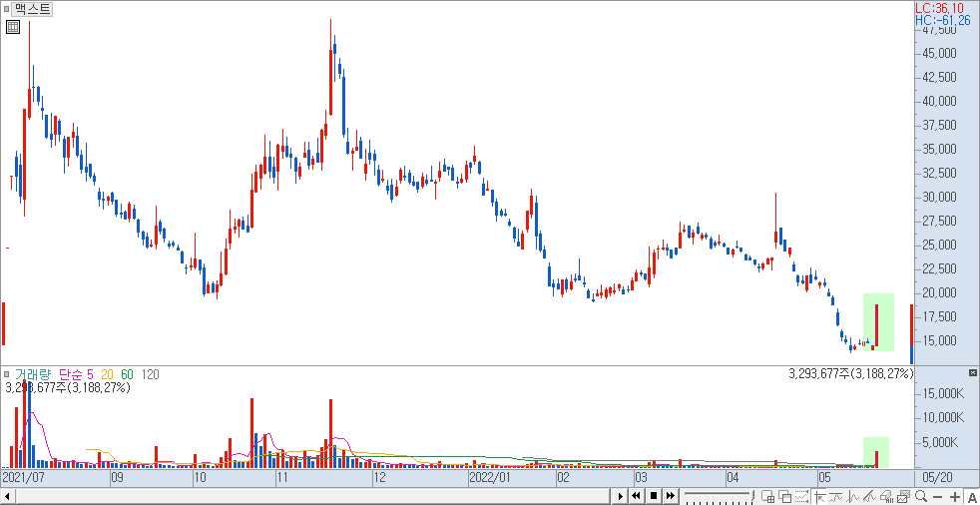Click the magnifying glass zoom icon
Image resolution: width=980 pixels, height=505 pixels.
(x=921, y=496)
